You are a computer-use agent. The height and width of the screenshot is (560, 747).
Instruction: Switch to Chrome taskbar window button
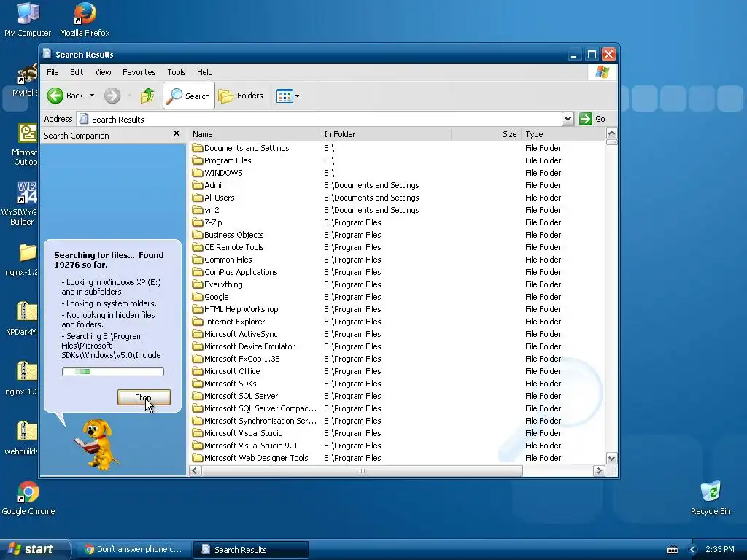pyautogui.click(x=134, y=550)
